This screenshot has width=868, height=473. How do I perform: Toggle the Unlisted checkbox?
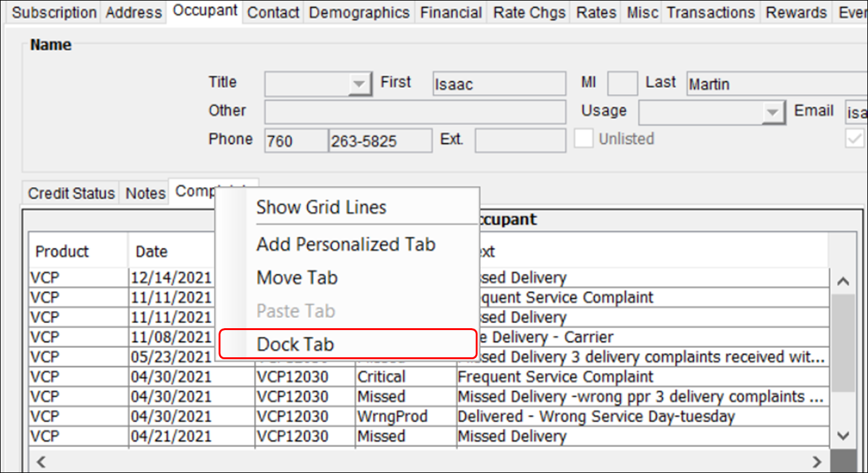pos(584,139)
